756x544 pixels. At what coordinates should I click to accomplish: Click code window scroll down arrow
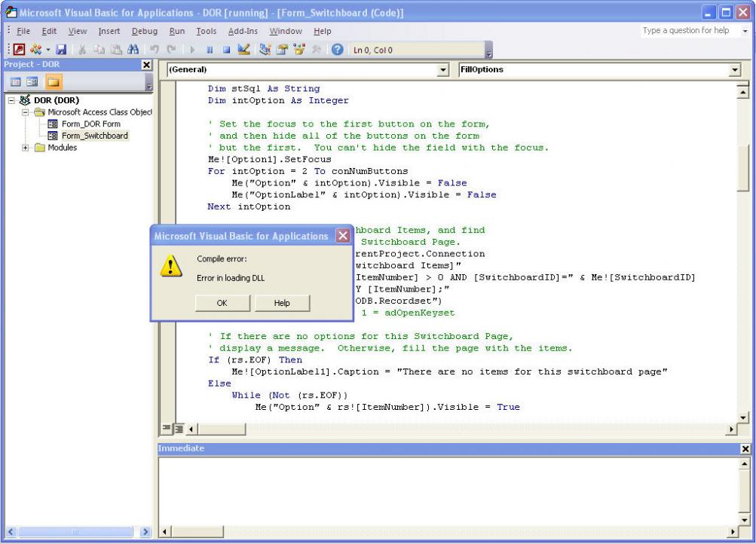pos(743,417)
